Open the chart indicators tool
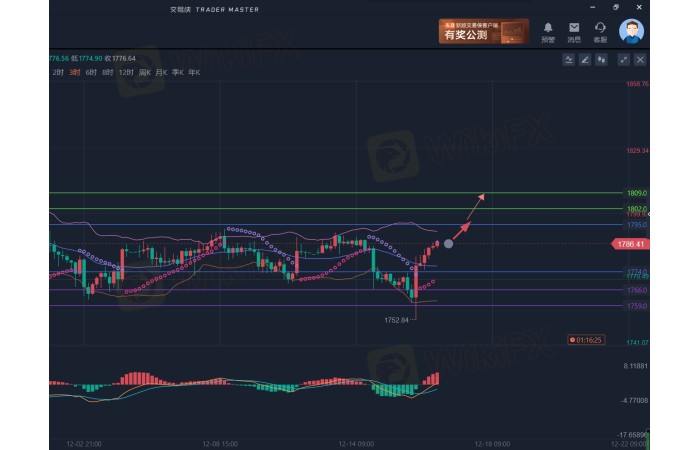The width and height of the screenshot is (700, 450). coord(568,60)
